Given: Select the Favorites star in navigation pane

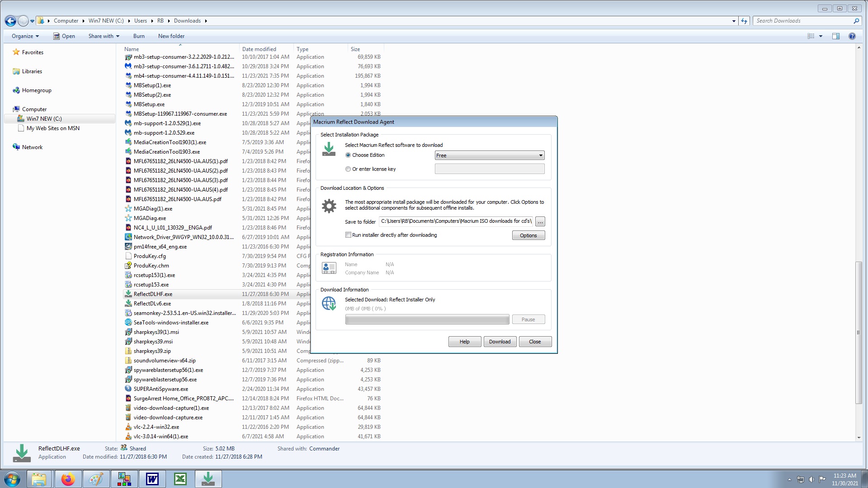Looking at the screenshot, I should [x=16, y=52].
